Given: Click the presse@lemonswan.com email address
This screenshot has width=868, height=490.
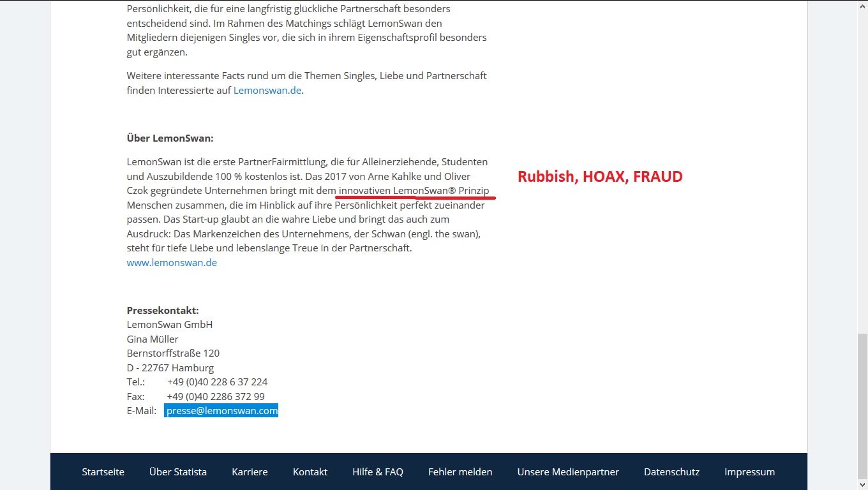Looking at the screenshot, I should 221,411.
